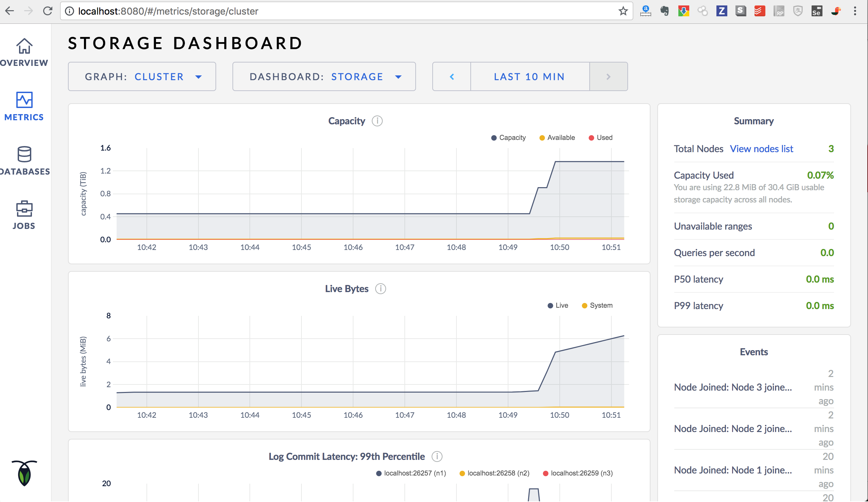Toggle the System series in Live Bytes legend
The height and width of the screenshot is (502, 868).
[596, 305]
